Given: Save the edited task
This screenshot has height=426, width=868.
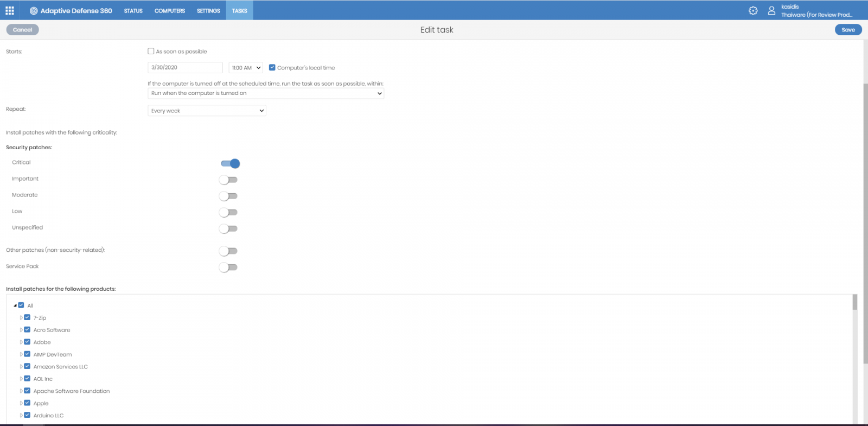Looking at the screenshot, I should (x=848, y=30).
